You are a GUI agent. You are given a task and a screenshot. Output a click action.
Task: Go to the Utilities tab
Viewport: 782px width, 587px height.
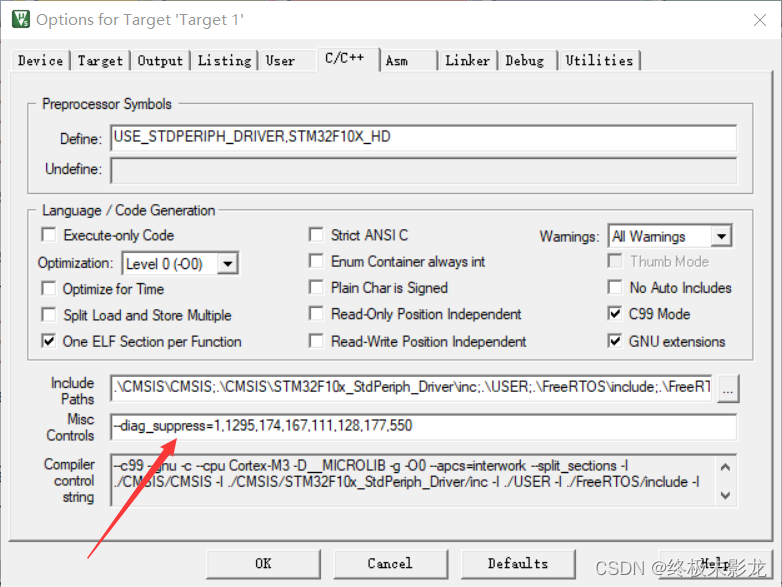pos(599,61)
